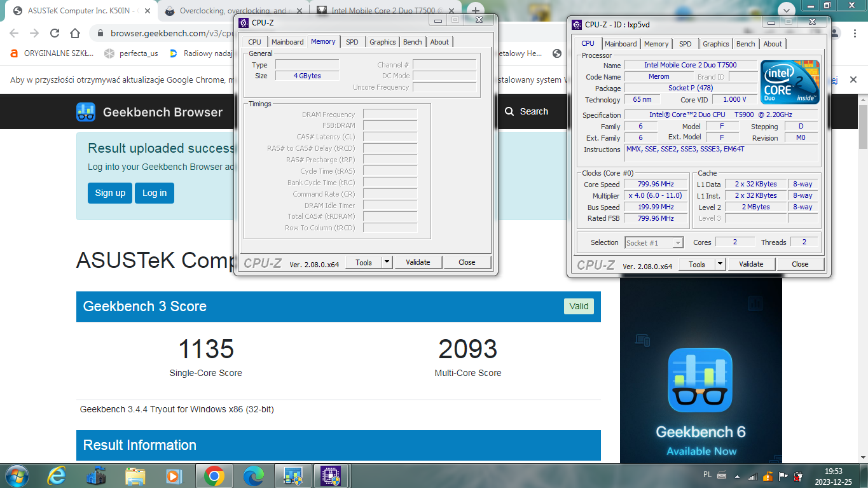Click the Sign up button

110,193
